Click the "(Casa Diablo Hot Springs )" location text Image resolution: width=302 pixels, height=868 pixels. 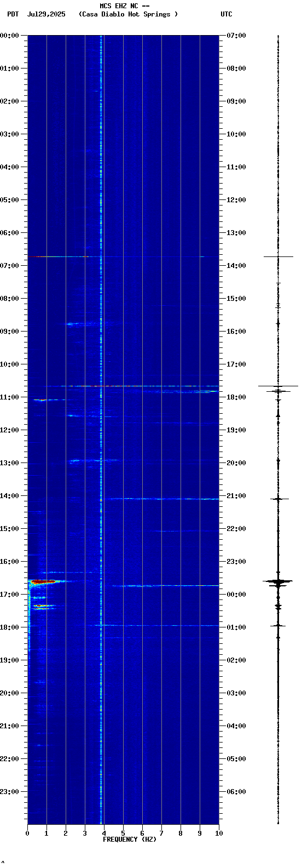coord(128,14)
